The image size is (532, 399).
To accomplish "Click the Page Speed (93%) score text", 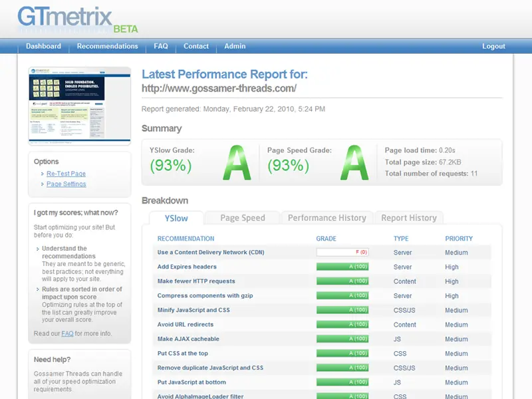I will [288, 166].
